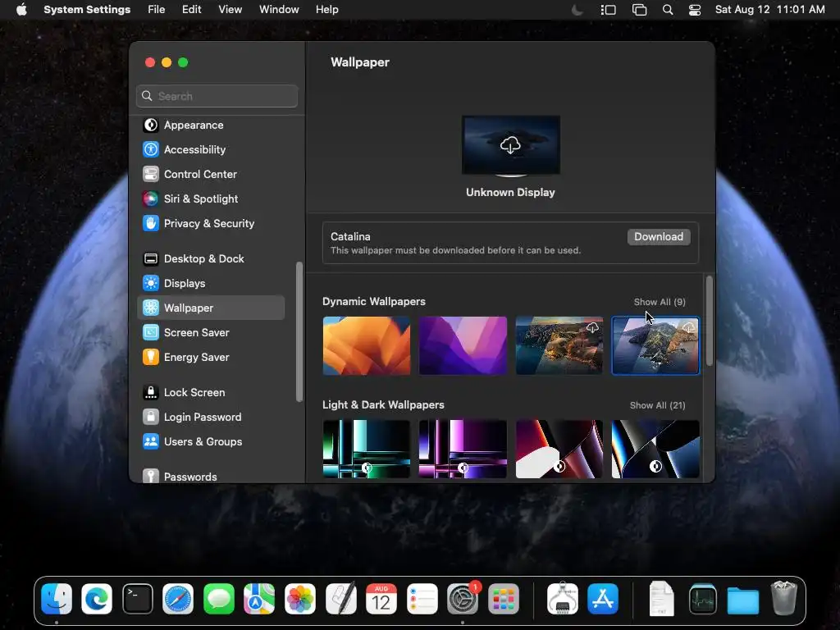Image resolution: width=840 pixels, height=630 pixels.
Task: Open Maps app in Dock
Action: click(x=259, y=599)
